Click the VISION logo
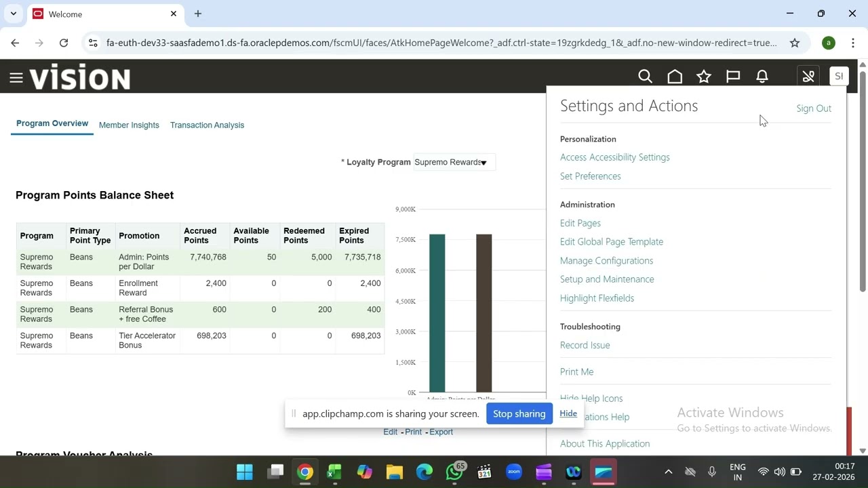 coord(79,77)
